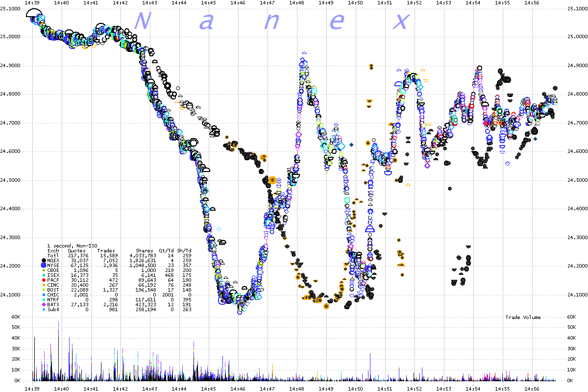Click the 'PACF' exchange label
This screenshot has width=588, height=392.
[x=53, y=280]
